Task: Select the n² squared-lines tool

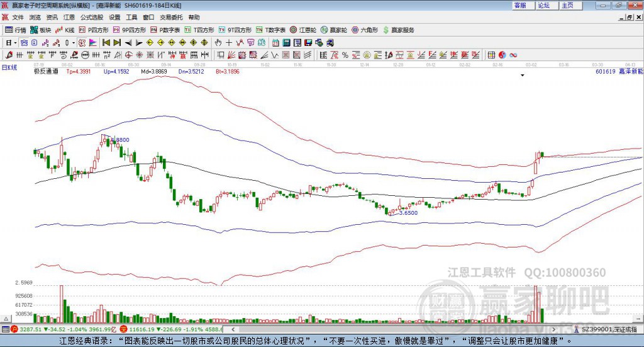Action: click(107, 55)
